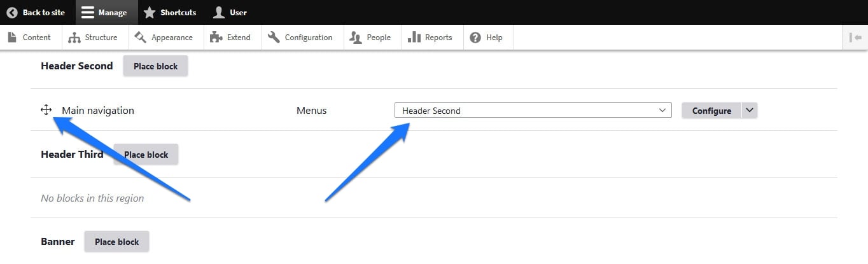
Task: Collapse the toolbar using the orientation toggle
Action: coord(855,38)
